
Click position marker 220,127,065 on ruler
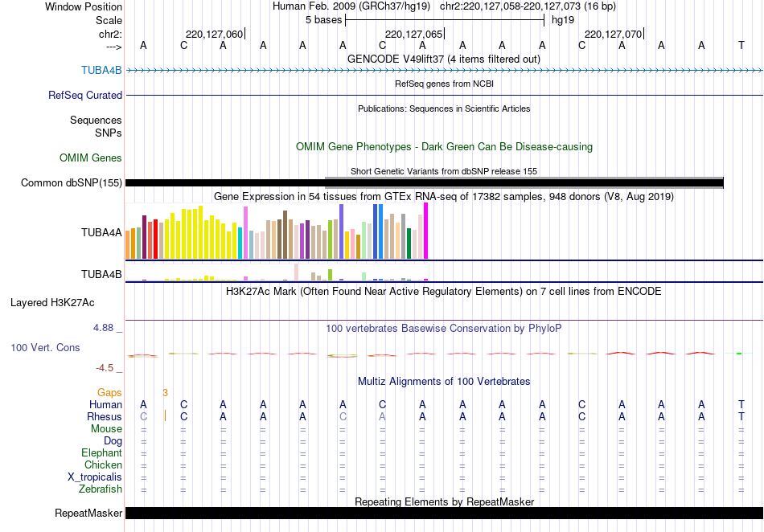(x=413, y=35)
